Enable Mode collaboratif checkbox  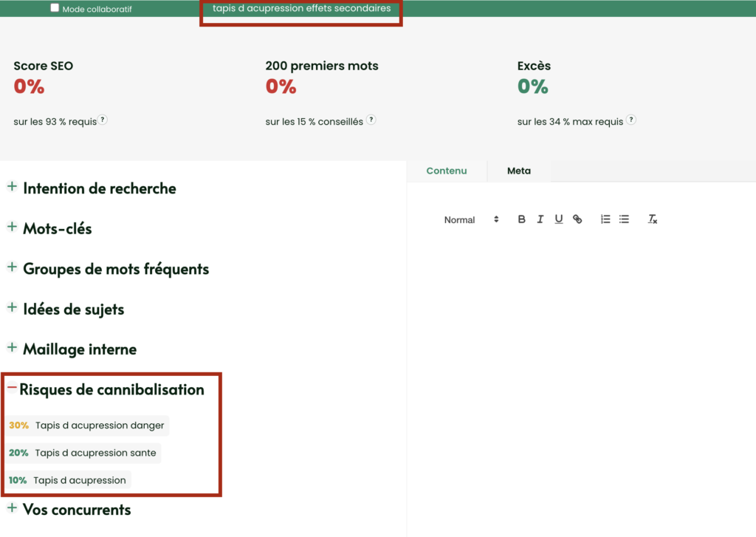tap(55, 8)
